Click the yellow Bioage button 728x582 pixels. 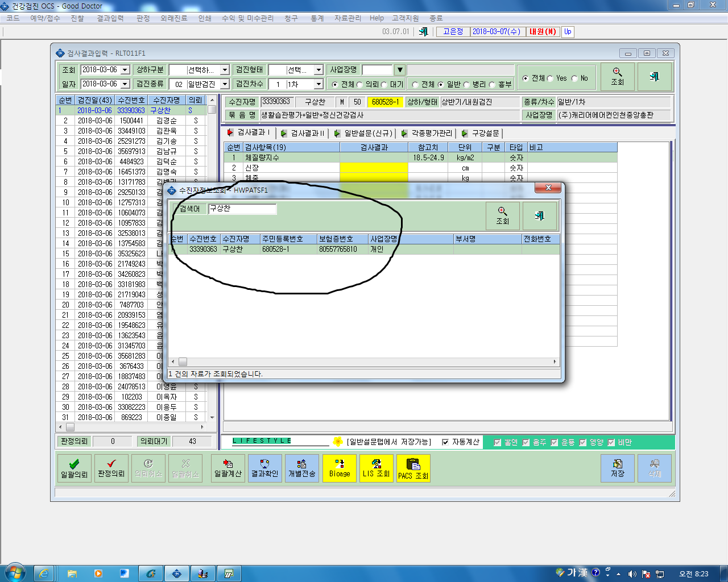340,468
